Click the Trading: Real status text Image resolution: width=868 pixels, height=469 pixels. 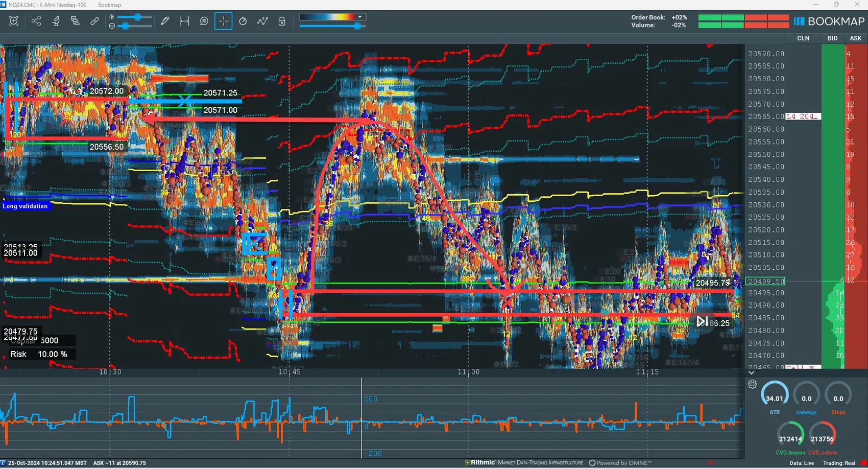[x=839, y=463]
